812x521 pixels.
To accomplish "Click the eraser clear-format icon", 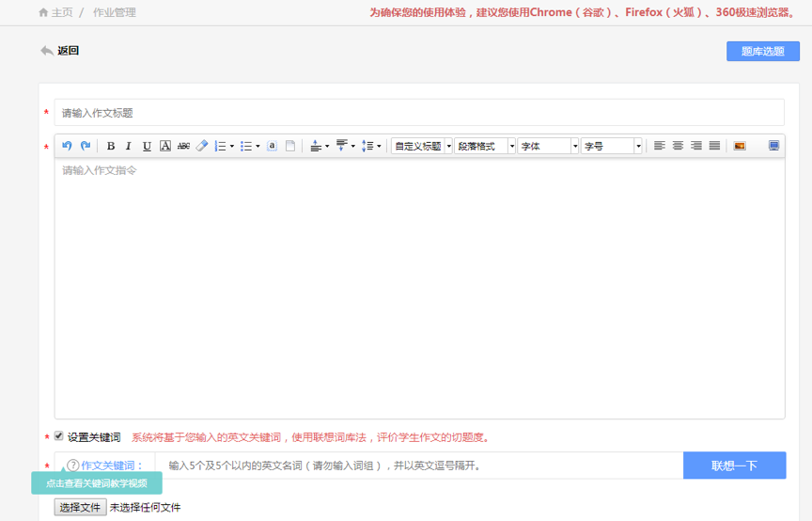I will [x=201, y=146].
